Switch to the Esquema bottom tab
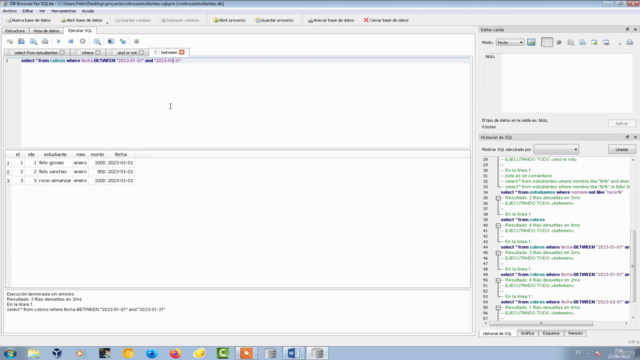 [551, 333]
